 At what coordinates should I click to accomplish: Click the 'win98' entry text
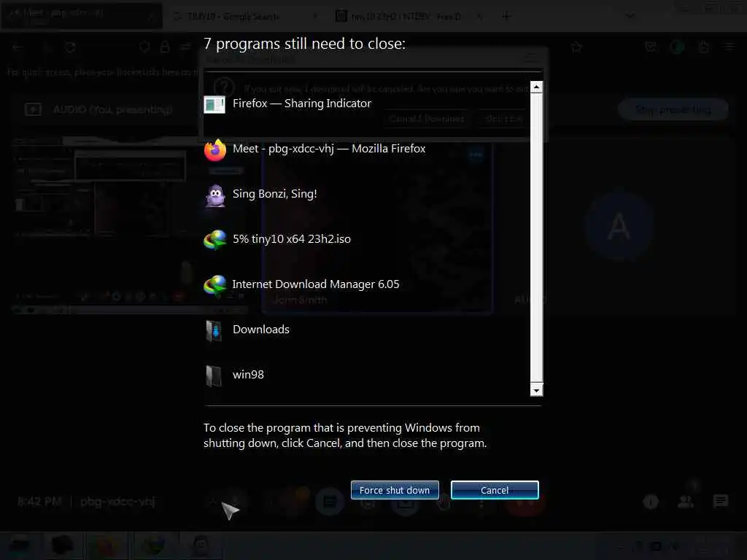(x=248, y=375)
